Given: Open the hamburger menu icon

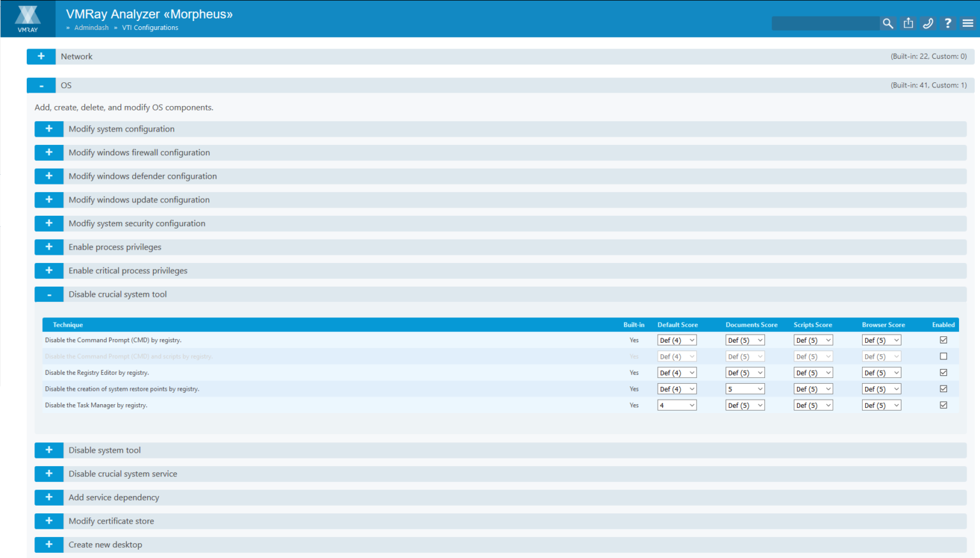Looking at the screenshot, I should pos(967,23).
